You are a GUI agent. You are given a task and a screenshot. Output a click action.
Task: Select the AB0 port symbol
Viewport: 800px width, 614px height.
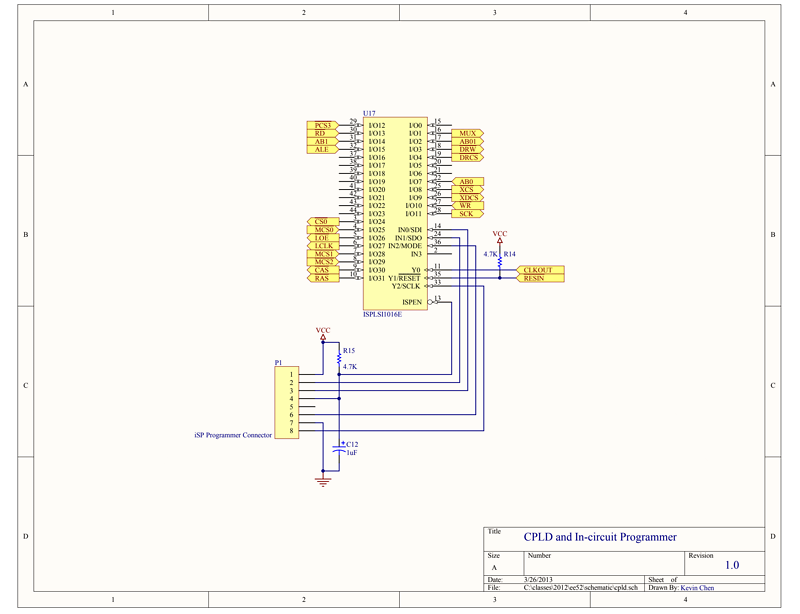467,182
